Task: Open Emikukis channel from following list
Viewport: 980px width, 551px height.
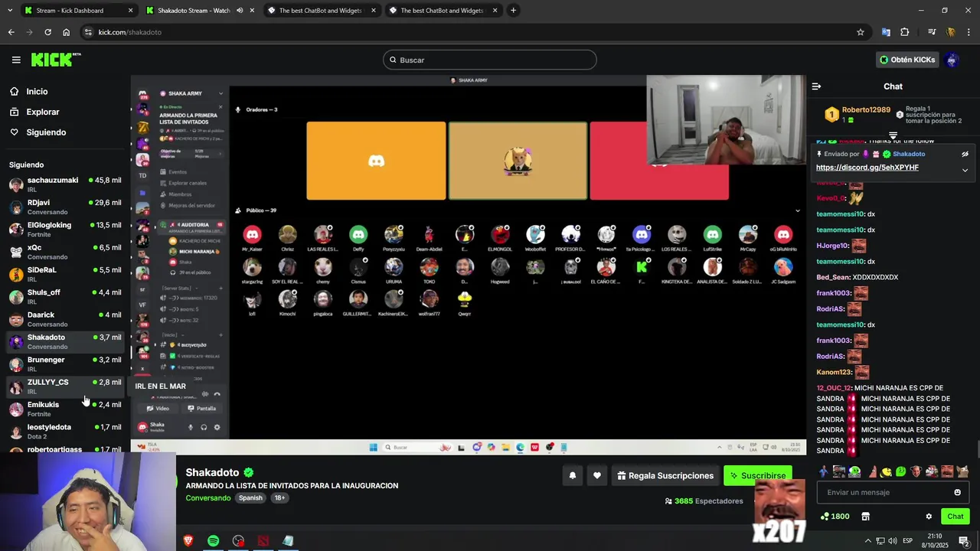Action: 64,409
